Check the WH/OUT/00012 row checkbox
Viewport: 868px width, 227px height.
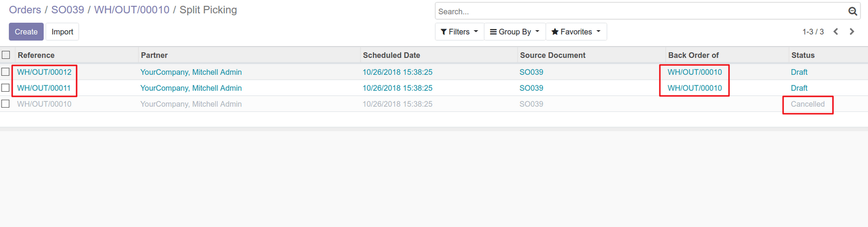coord(6,72)
